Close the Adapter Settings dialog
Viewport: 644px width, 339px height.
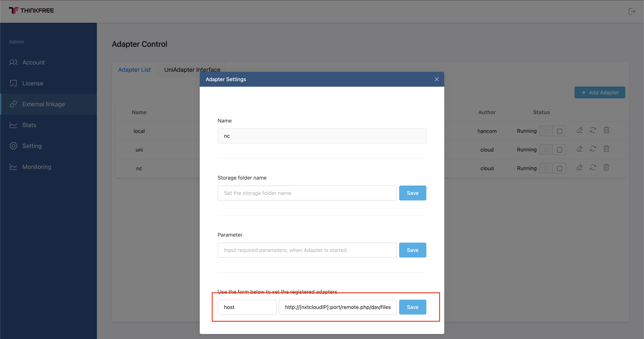click(436, 79)
